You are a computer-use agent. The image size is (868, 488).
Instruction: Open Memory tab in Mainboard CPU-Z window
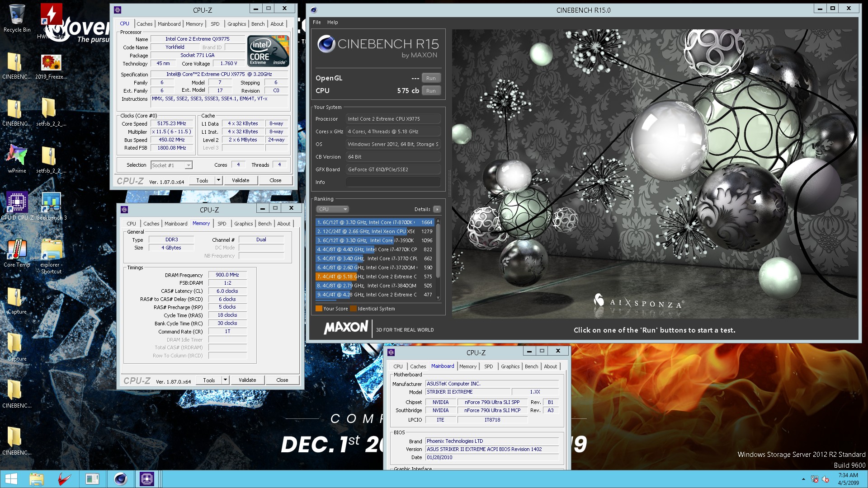pos(468,366)
